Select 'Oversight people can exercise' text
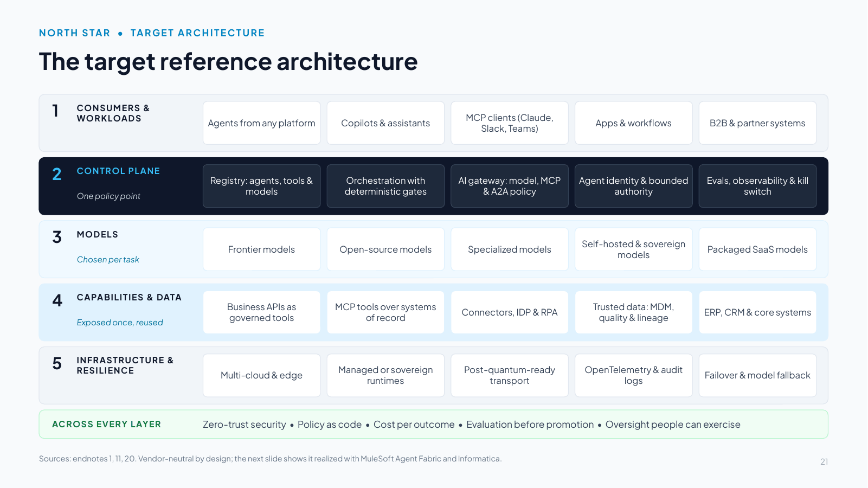This screenshot has width=868, height=488. (673, 425)
